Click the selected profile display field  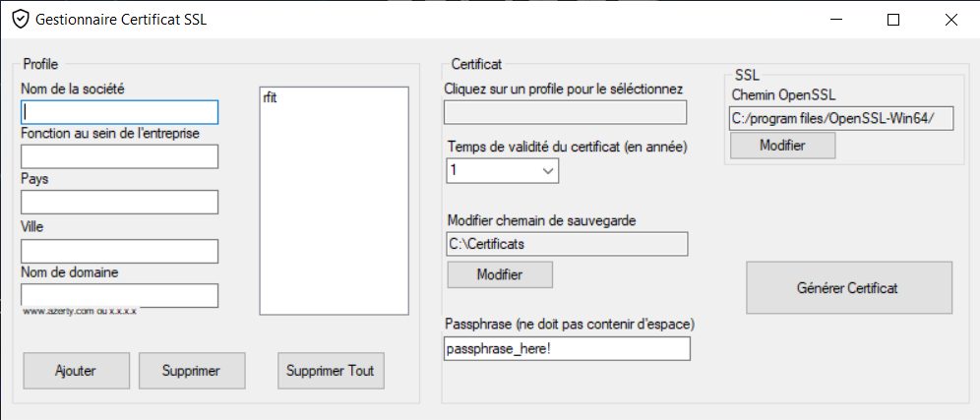565,112
